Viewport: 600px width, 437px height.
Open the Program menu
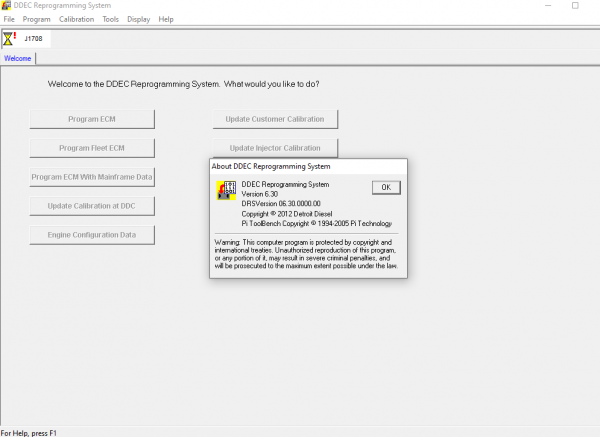coord(36,19)
